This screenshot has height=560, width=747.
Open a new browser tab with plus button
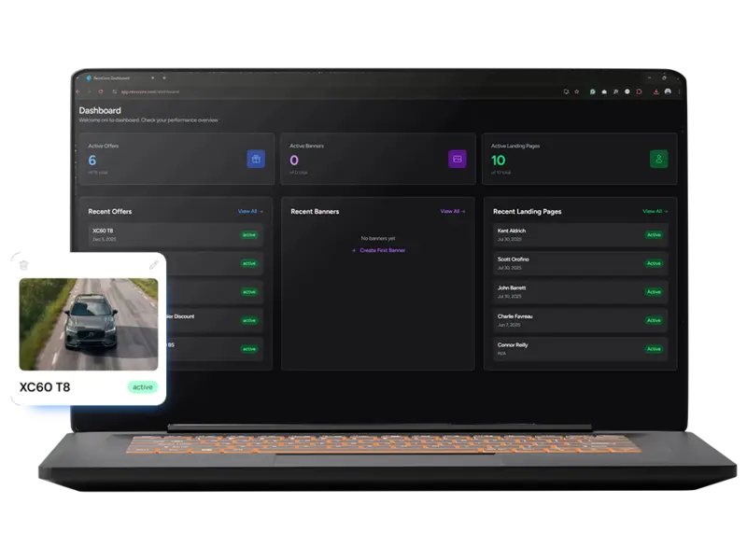click(x=164, y=78)
